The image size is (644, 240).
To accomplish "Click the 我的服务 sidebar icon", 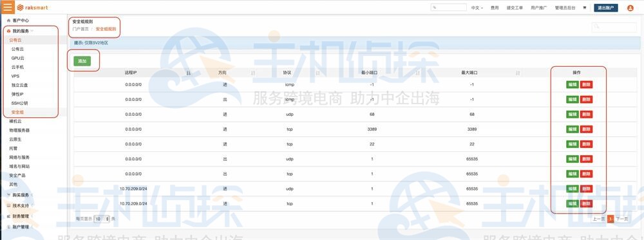I will click(8, 31).
